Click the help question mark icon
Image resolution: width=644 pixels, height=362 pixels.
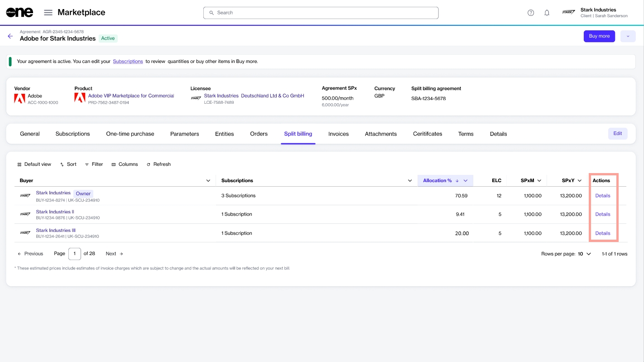(531, 13)
